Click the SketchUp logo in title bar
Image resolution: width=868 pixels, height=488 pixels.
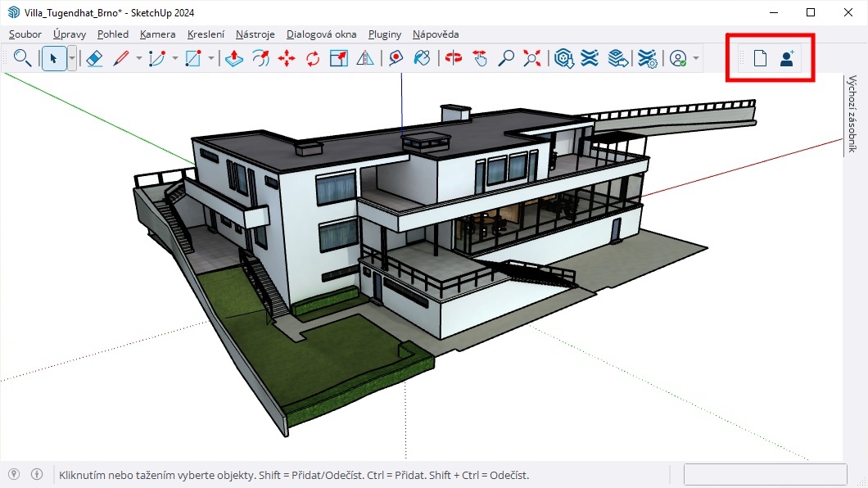[x=13, y=12]
